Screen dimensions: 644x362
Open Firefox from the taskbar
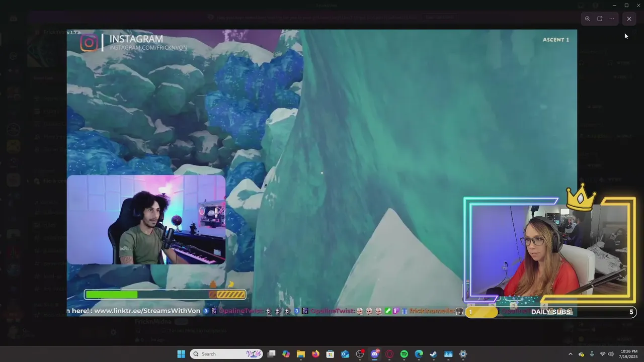315,354
